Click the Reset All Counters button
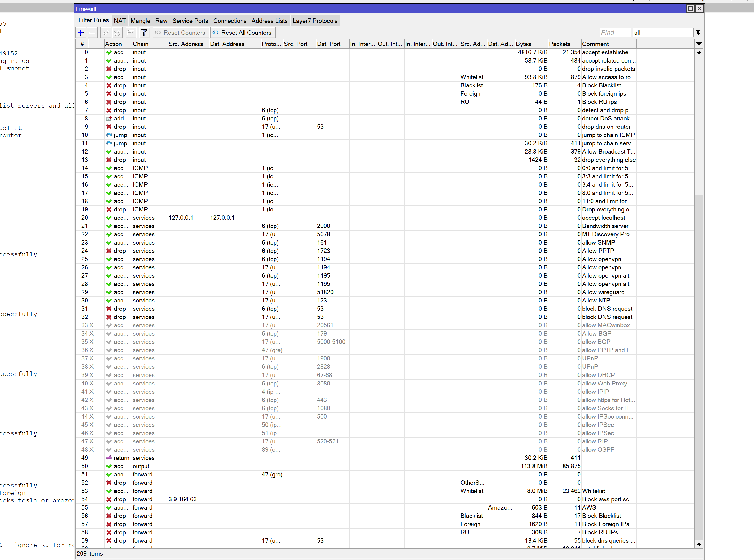Screen dimensions: 754x560 tap(242, 33)
